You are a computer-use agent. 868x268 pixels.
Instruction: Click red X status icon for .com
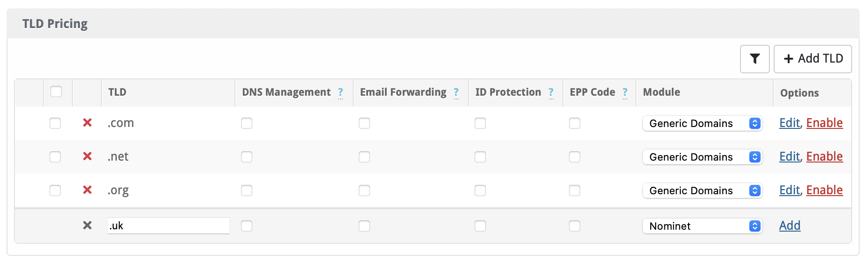tap(87, 123)
